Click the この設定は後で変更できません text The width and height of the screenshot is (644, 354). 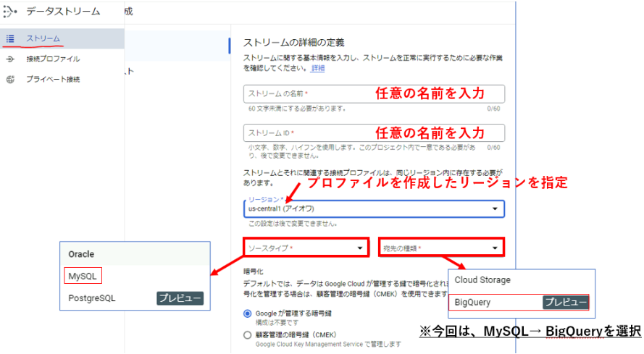pos(293,224)
